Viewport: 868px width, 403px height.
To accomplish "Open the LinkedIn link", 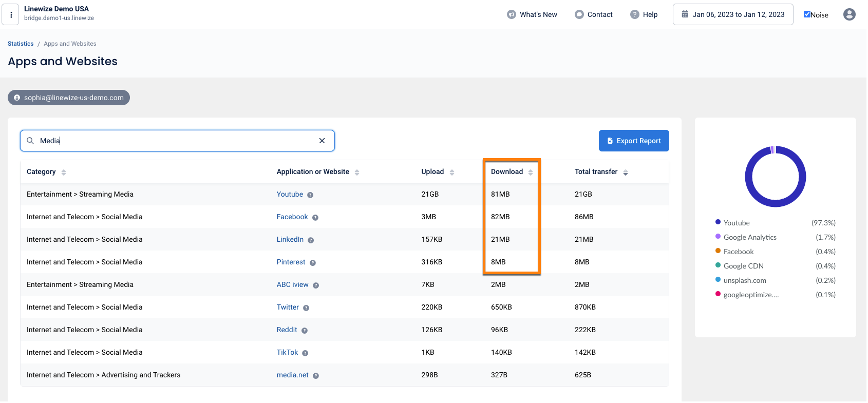I will point(290,239).
